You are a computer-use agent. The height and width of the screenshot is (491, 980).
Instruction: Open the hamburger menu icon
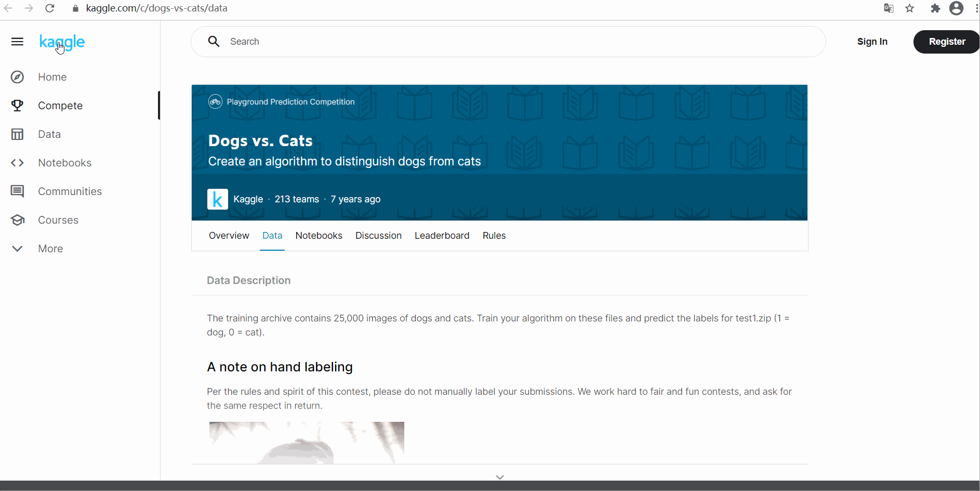[x=17, y=42]
